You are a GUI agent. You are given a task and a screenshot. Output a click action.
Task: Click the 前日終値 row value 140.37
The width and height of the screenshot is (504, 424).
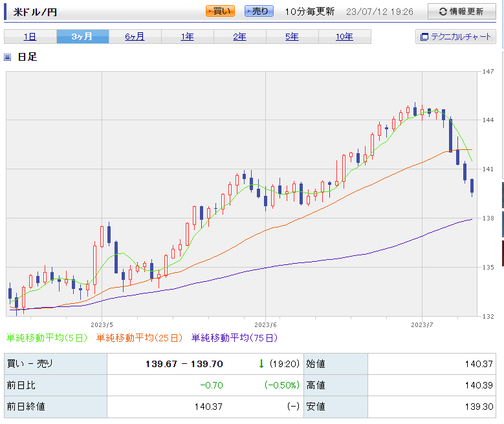click(x=208, y=407)
